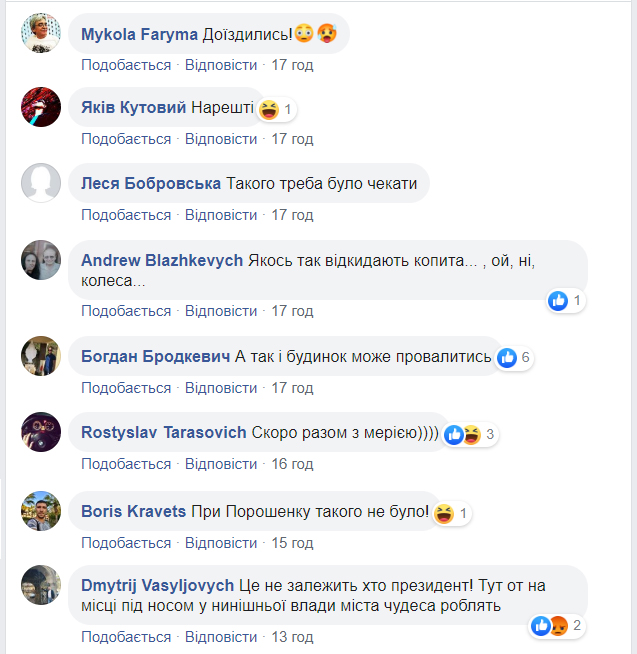This screenshot has height=654, width=637.
Task: Click the 15 год timestamp on Boris Kravets's comment
Action: [x=292, y=543]
